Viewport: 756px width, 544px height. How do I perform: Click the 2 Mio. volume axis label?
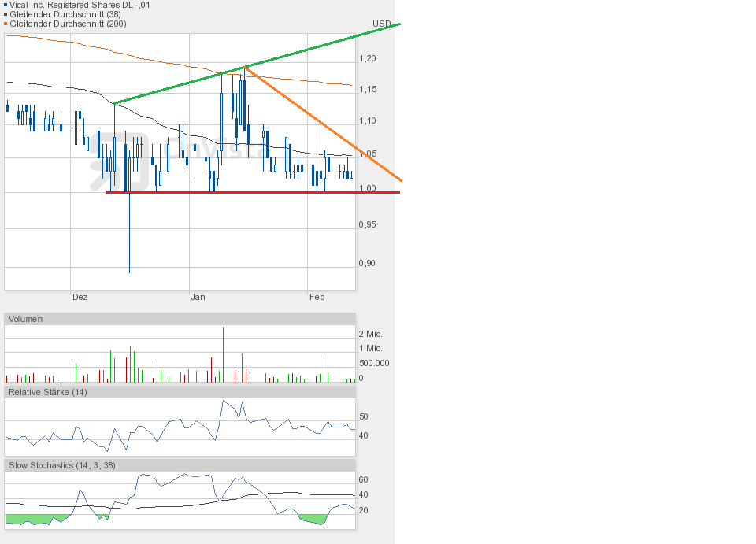point(370,334)
